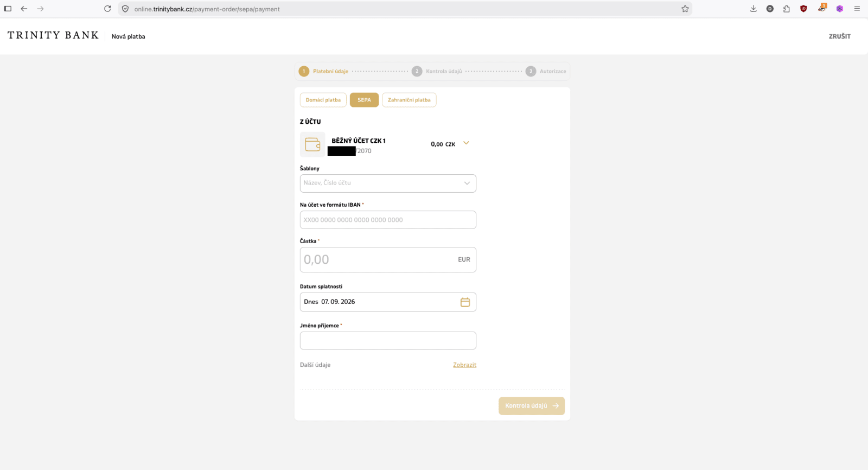The height and width of the screenshot is (470, 868).
Task: Click the Kontrola údajů button
Action: tap(532, 406)
